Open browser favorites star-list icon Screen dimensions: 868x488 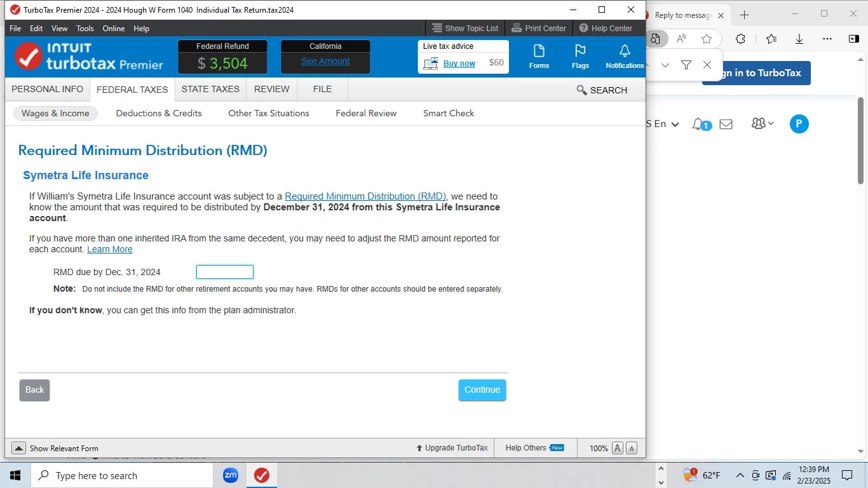click(771, 39)
